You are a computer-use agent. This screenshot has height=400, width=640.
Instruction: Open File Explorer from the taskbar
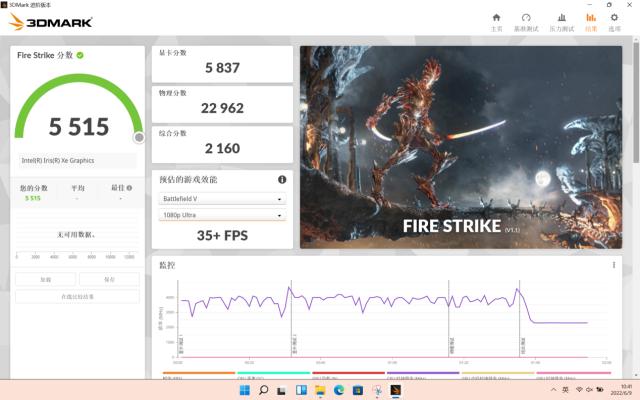pos(319,389)
